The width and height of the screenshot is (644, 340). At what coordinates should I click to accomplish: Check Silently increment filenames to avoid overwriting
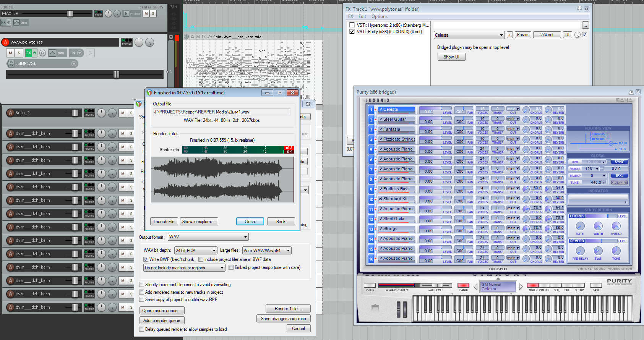(142, 285)
